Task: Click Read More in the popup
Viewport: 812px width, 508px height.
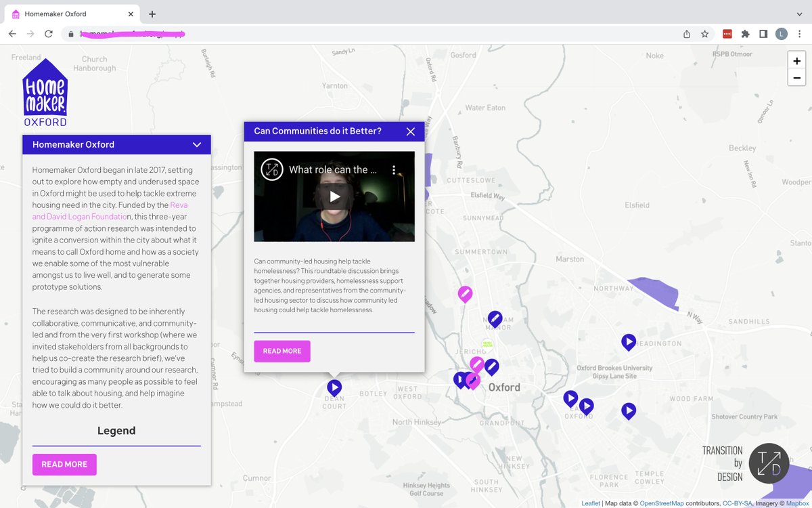Action: 282,351
